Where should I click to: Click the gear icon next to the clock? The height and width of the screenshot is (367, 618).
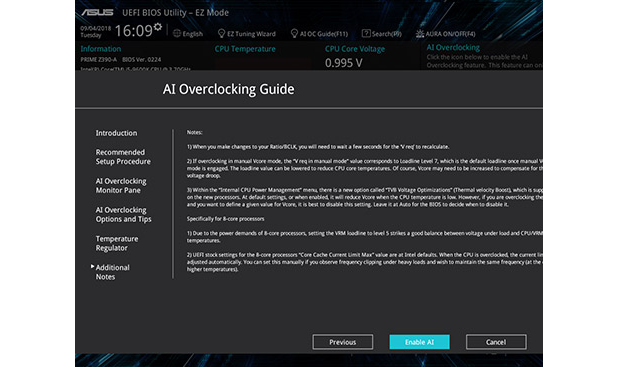(158, 27)
